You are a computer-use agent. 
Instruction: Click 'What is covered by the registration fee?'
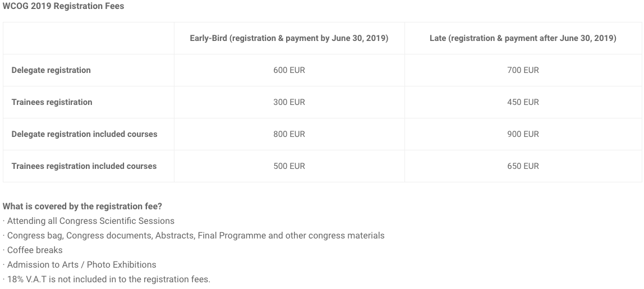(82, 207)
